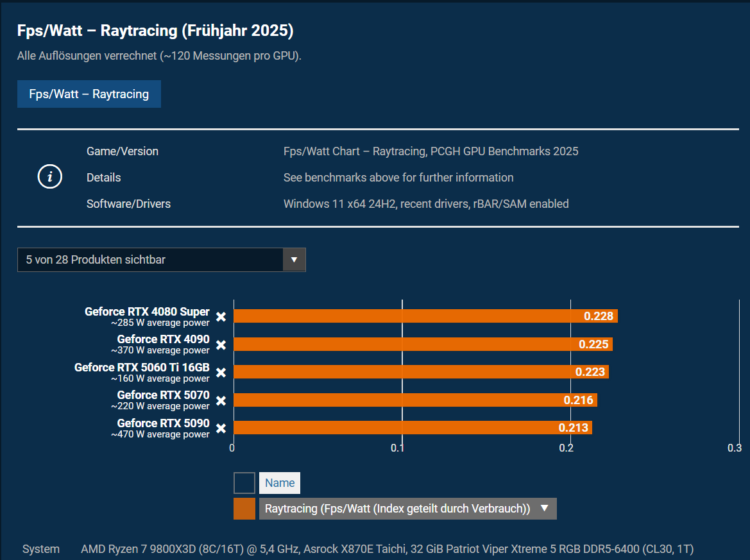Select the Fps/Watt – Raytracing tab
The height and width of the screenshot is (560, 750).
pyautogui.click(x=89, y=94)
